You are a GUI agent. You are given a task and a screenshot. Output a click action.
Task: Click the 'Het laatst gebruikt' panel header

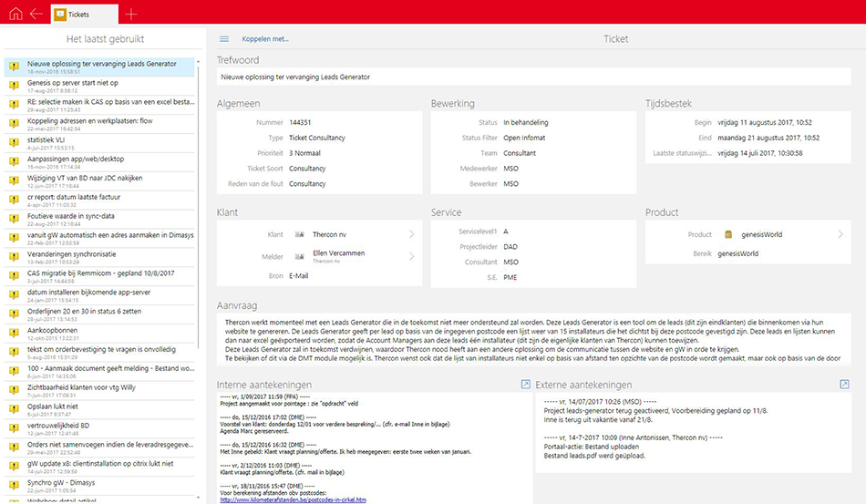105,39
